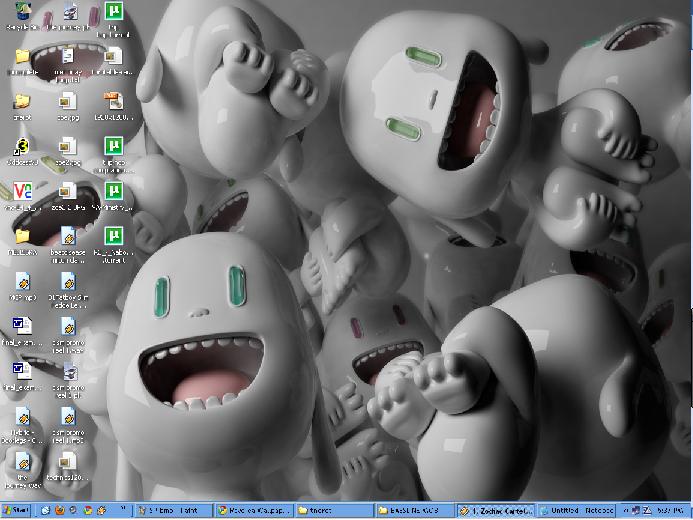Viewport: 693px width, 520px height.
Task: Switch to the Chrome taskbar window
Action: click(x=254, y=511)
